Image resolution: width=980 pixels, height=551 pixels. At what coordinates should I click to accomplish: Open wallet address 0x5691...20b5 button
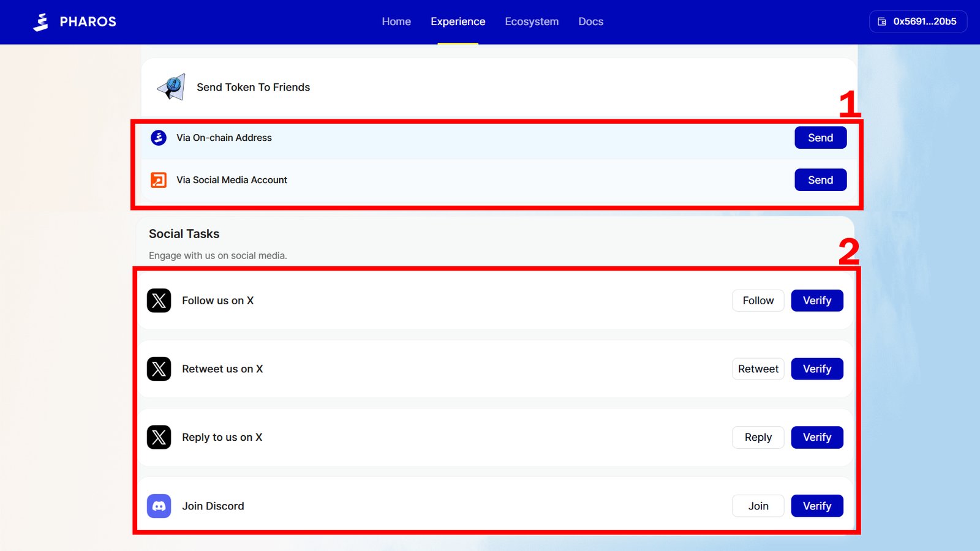tap(918, 21)
